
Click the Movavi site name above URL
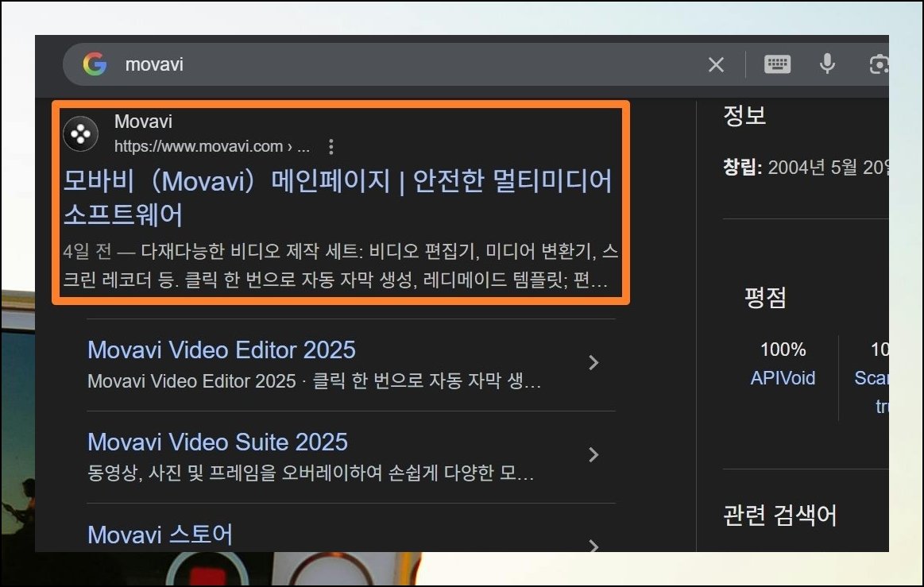coord(143,122)
